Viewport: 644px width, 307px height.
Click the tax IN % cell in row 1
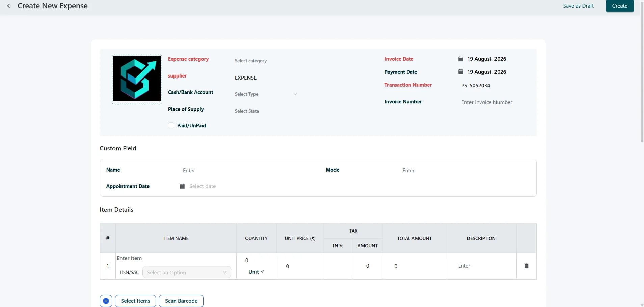338,266
